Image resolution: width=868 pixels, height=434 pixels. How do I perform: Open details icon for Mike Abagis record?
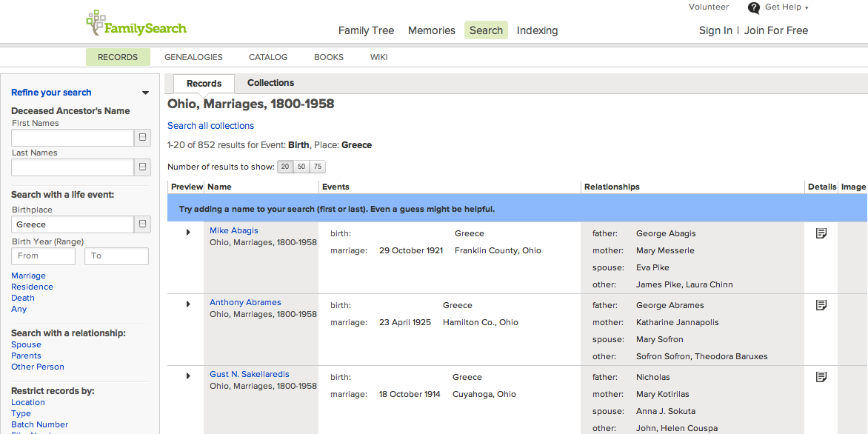pyautogui.click(x=821, y=233)
